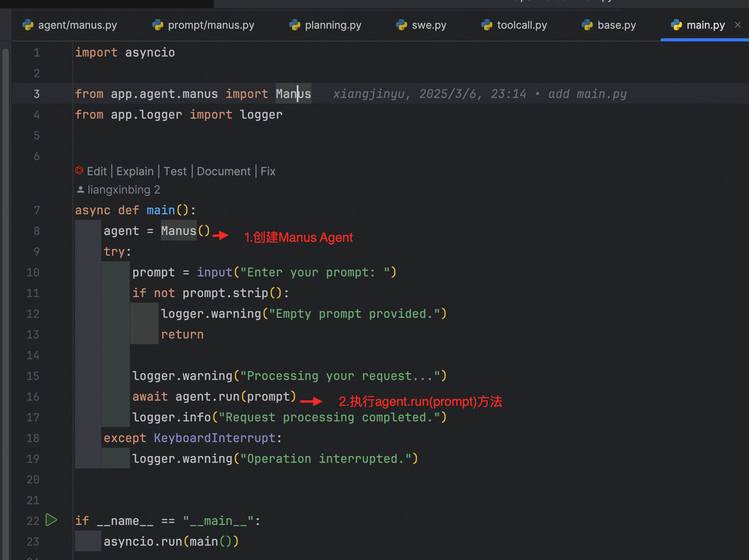
Task: Click the git blame annotation on line 3
Action: 478,94
